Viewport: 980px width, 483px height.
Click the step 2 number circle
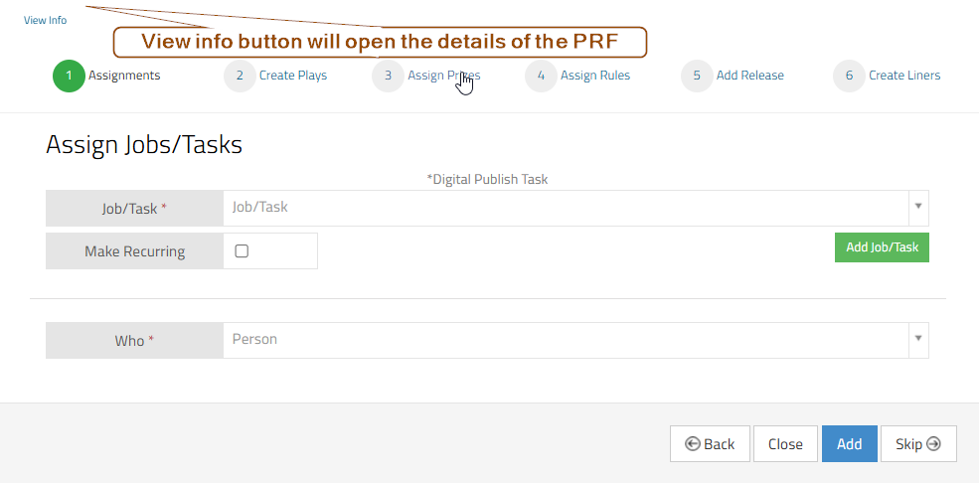[x=240, y=76]
